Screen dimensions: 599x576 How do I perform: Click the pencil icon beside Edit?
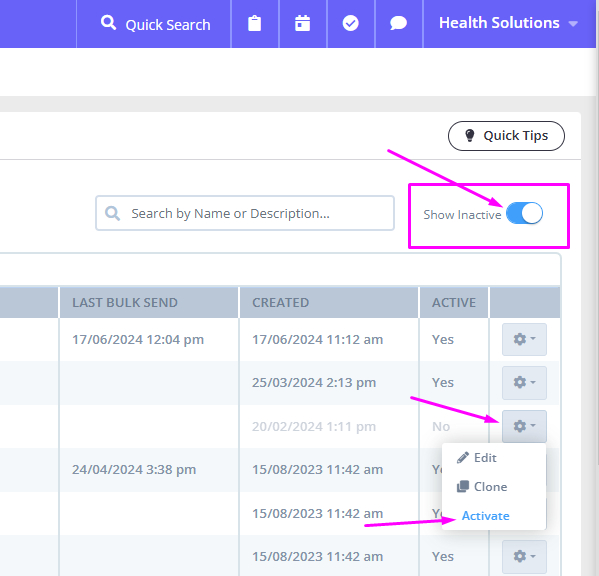point(463,458)
